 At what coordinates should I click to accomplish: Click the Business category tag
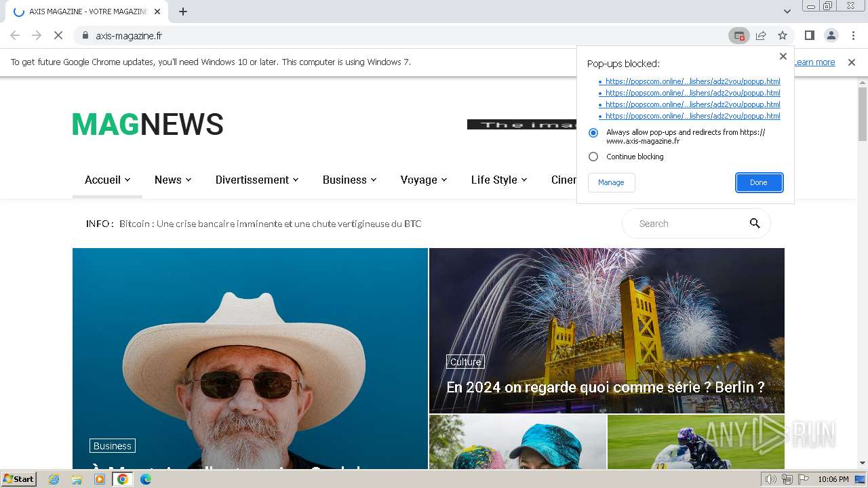pyautogui.click(x=113, y=446)
